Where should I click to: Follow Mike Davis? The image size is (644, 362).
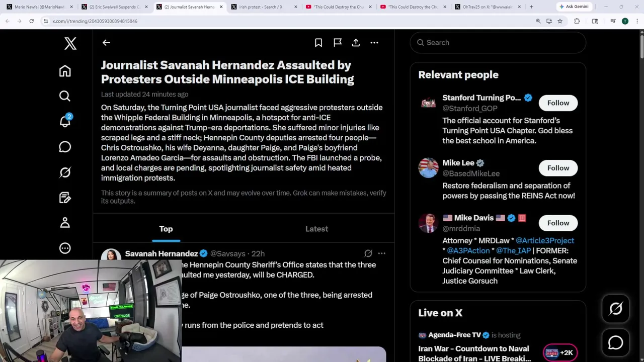click(558, 223)
